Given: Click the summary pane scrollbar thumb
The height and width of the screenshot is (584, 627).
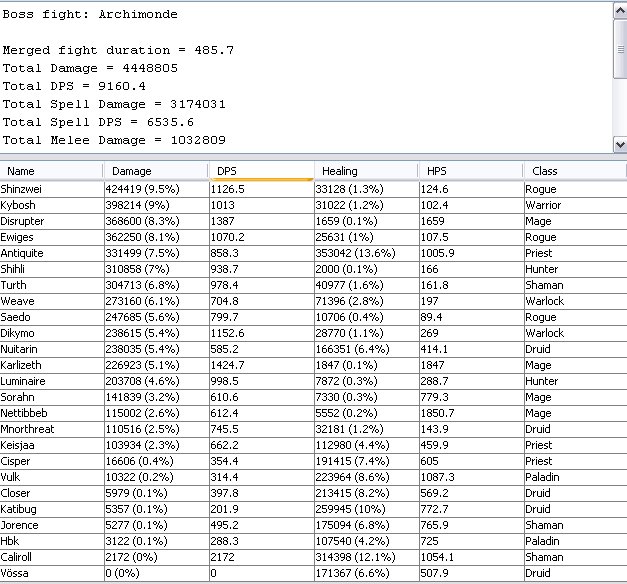Looking at the screenshot, I should pyautogui.click(x=620, y=49).
